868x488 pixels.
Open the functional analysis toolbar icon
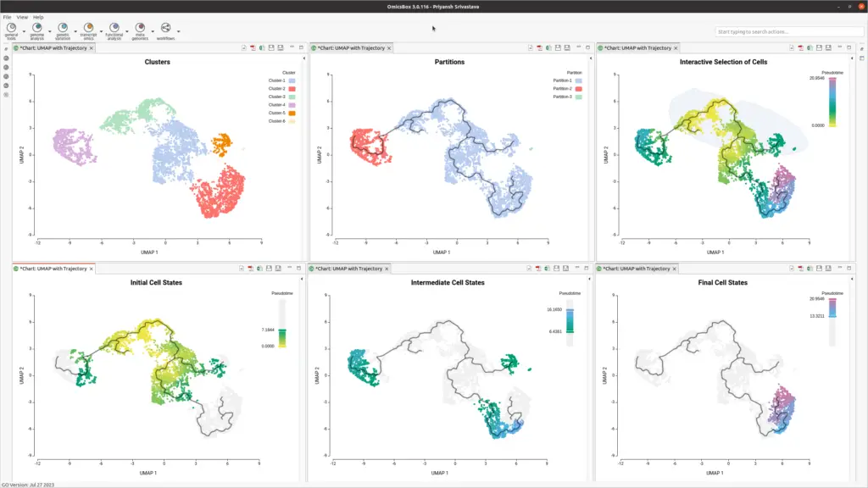[x=114, y=30]
